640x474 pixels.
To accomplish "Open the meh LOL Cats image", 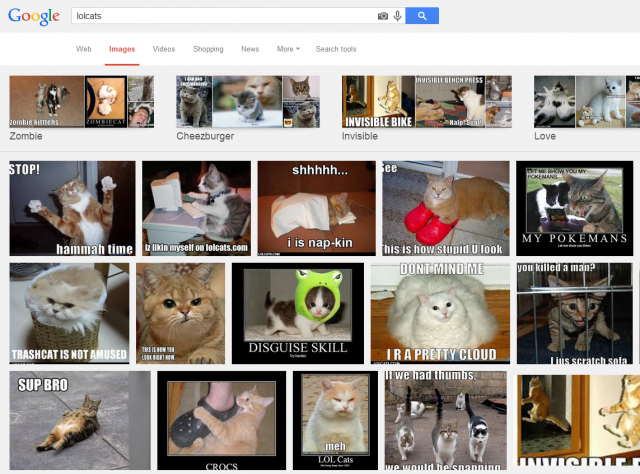I will pos(335,421).
